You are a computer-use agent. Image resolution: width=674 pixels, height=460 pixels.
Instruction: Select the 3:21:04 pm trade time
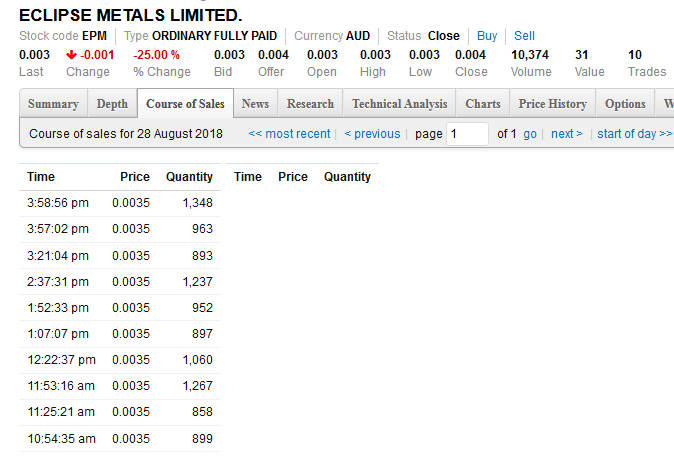point(58,256)
